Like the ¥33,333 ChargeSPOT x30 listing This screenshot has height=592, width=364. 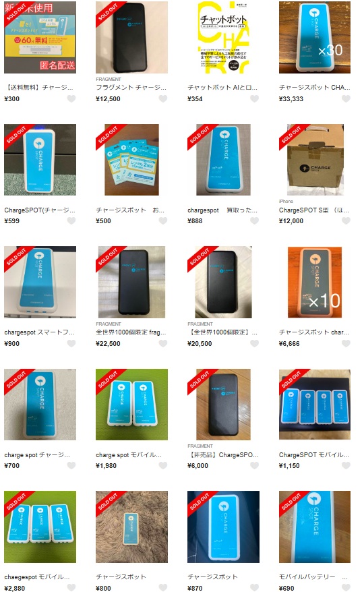tap(346, 99)
